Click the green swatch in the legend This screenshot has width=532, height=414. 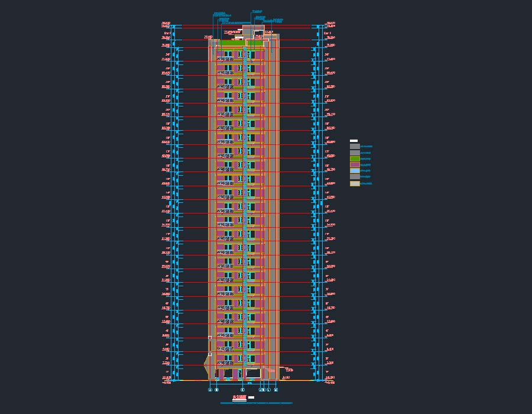tap(355, 159)
